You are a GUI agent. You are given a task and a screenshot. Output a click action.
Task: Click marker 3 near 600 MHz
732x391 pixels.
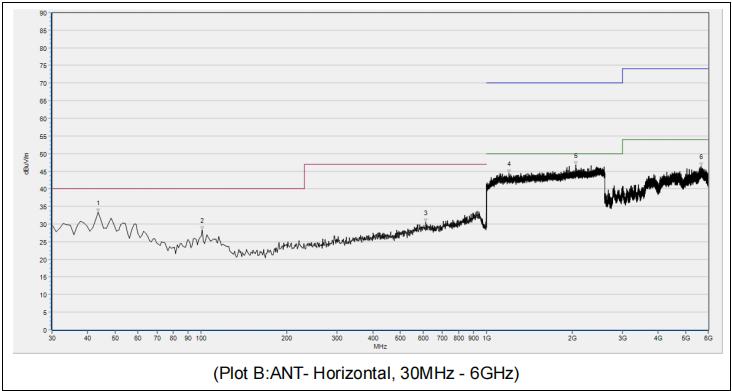(425, 212)
